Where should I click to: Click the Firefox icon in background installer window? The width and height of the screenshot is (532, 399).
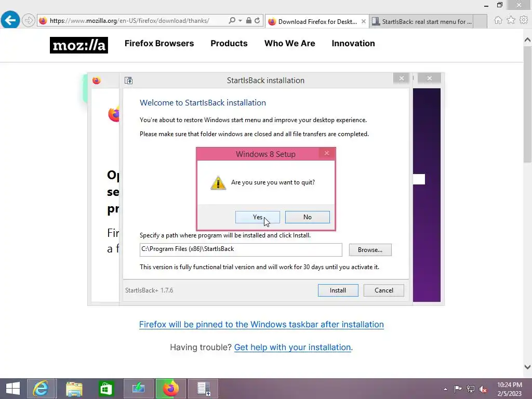tap(96, 81)
